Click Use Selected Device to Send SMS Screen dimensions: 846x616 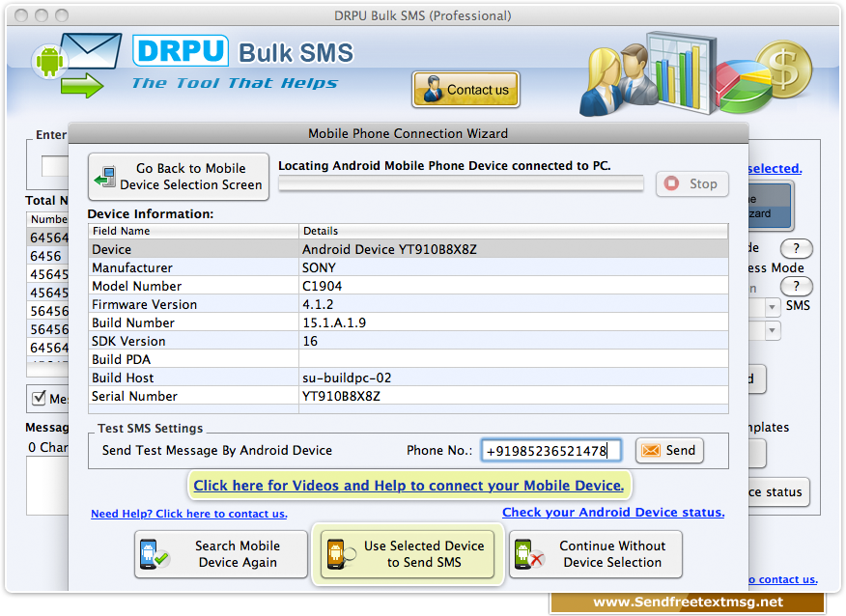click(408, 554)
